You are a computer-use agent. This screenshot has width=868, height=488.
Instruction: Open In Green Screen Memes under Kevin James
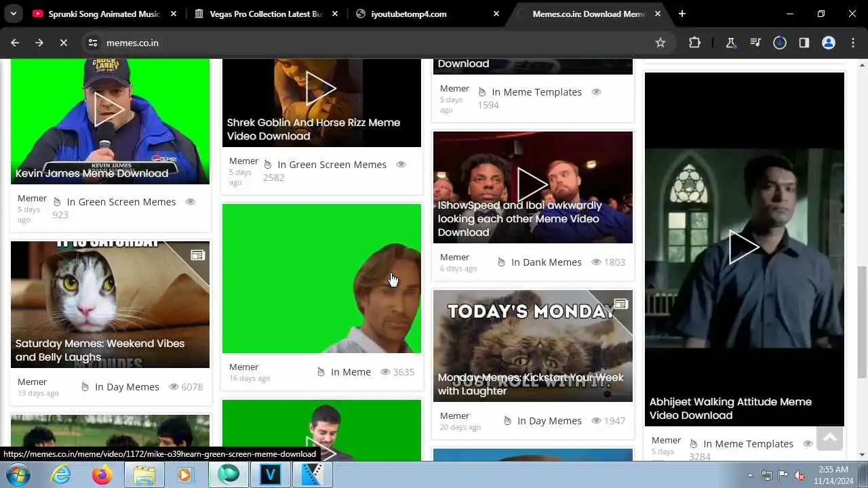121,202
